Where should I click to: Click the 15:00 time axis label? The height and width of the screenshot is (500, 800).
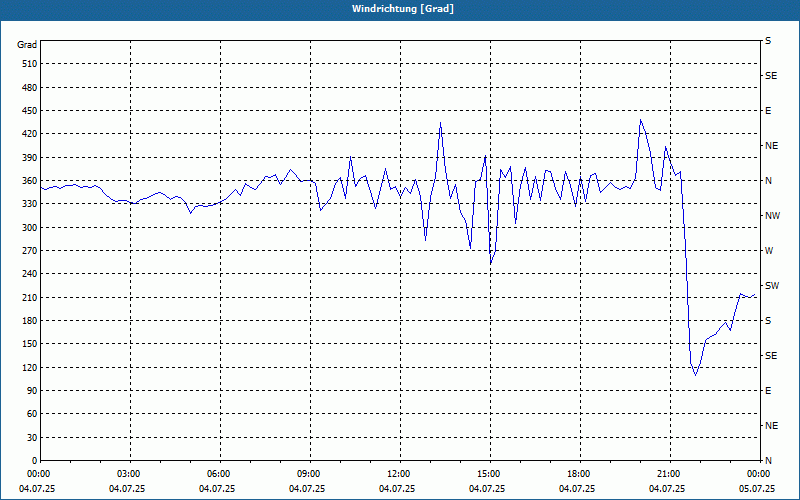(490, 474)
